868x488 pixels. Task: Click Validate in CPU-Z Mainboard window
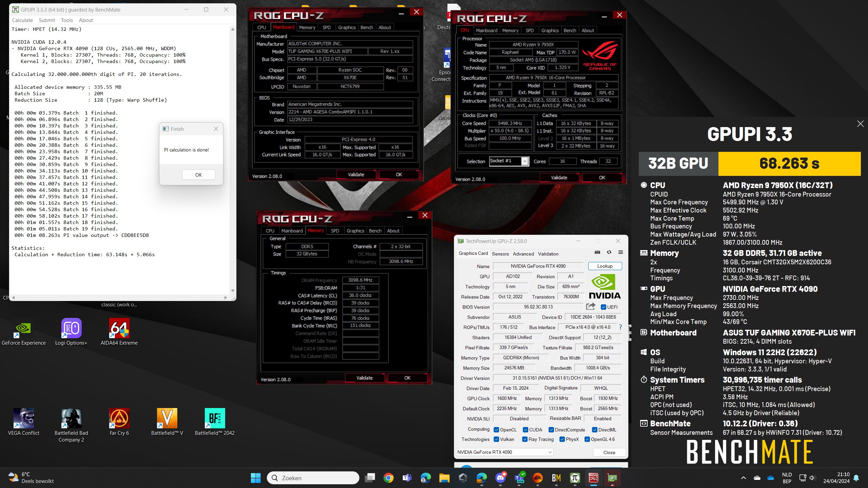(x=356, y=175)
